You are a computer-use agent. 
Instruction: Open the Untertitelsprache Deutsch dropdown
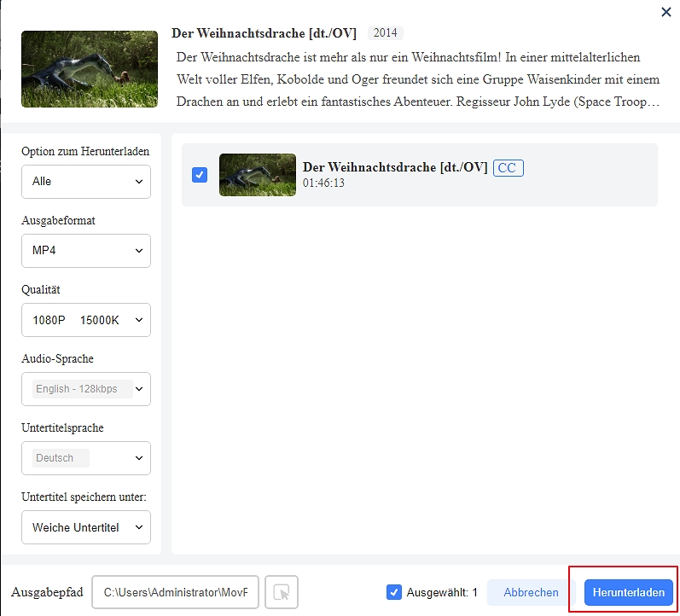pos(139,458)
